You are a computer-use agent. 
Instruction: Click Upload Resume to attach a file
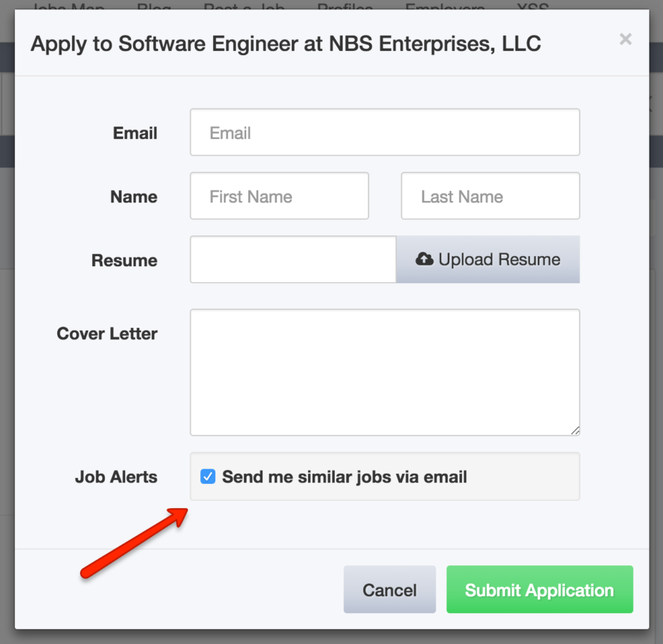click(487, 259)
